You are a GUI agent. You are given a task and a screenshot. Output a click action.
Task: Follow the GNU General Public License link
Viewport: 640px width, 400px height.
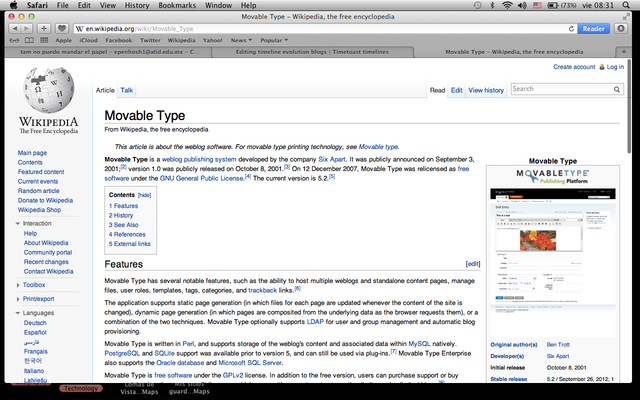tap(202, 178)
